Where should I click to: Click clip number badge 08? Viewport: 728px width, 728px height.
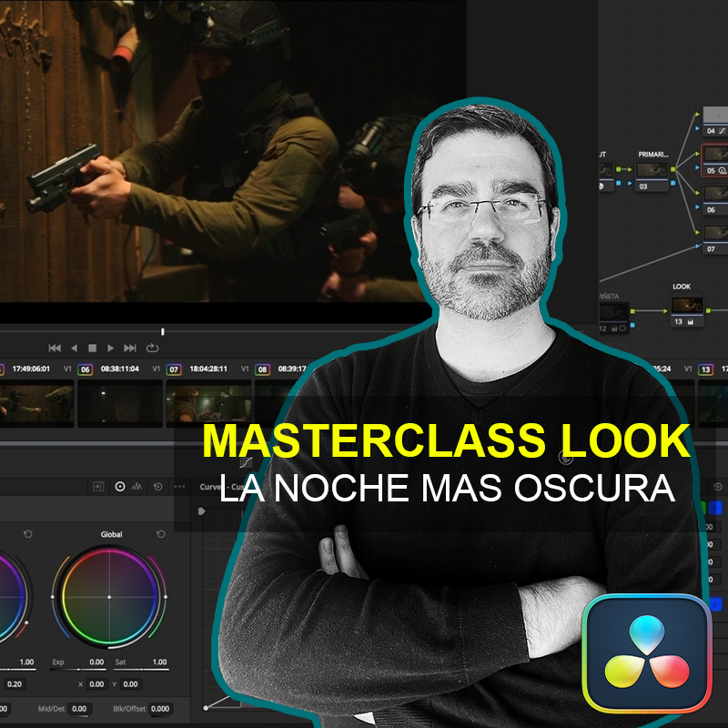click(x=262, y=369)
